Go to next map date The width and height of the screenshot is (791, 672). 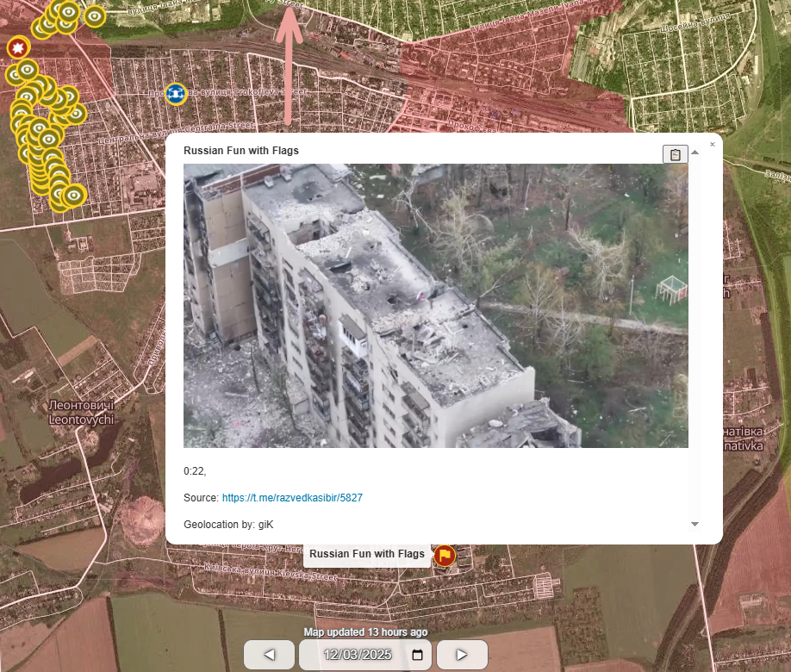point(462,655)
